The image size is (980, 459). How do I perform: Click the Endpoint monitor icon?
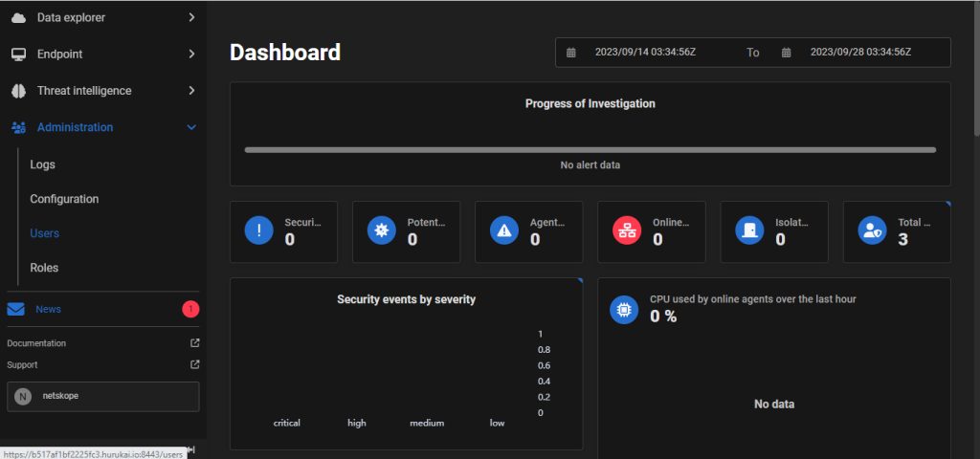click(19, 55)
